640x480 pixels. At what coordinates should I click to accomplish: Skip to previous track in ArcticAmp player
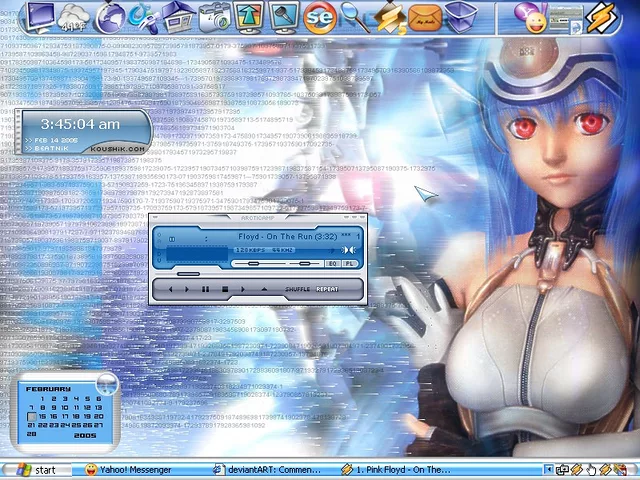coord(170,289)
